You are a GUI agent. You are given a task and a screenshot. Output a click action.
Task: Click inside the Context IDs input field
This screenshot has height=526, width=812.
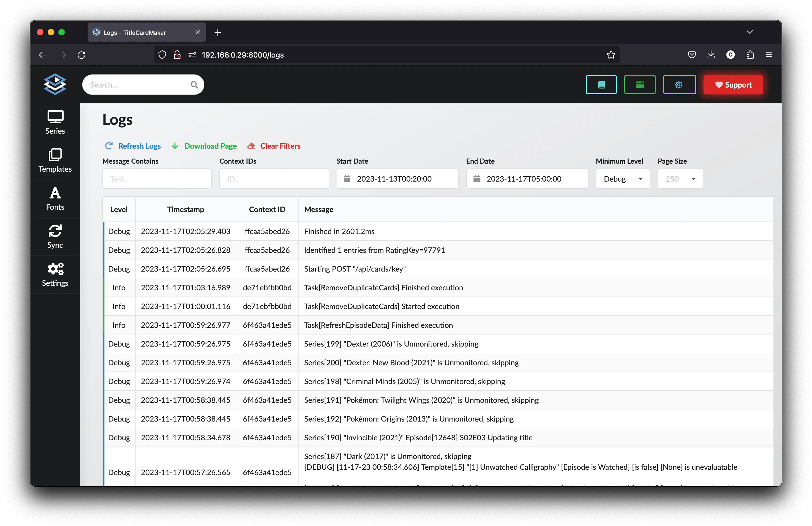tap(274, 178)
